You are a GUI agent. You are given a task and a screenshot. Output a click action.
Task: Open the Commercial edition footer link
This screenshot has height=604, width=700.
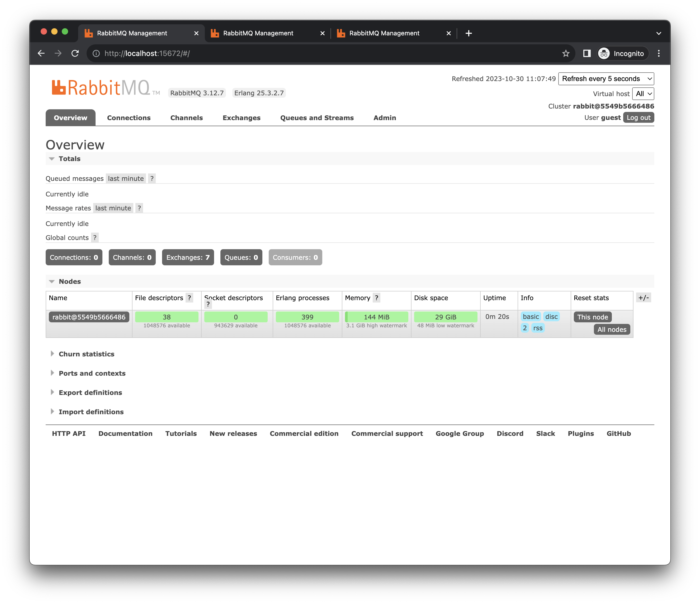pyautogui.click(x=304, y=433)
